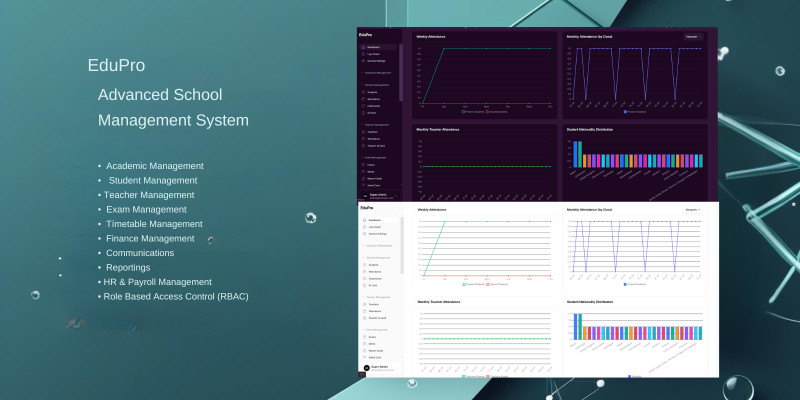Viewport: 800px width, 400px height.
Task: Click the first blue bar in dark Nationality chart
Action: point(574,155)
